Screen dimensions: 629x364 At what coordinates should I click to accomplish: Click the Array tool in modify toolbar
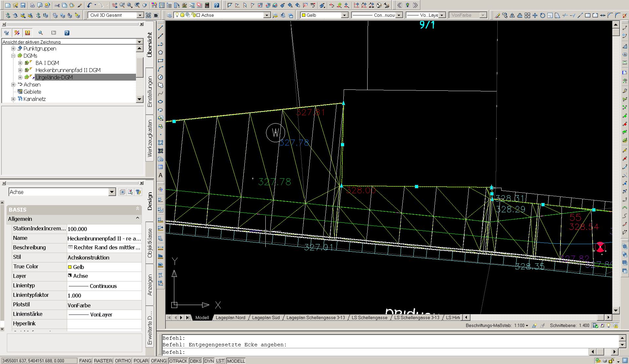527,15
